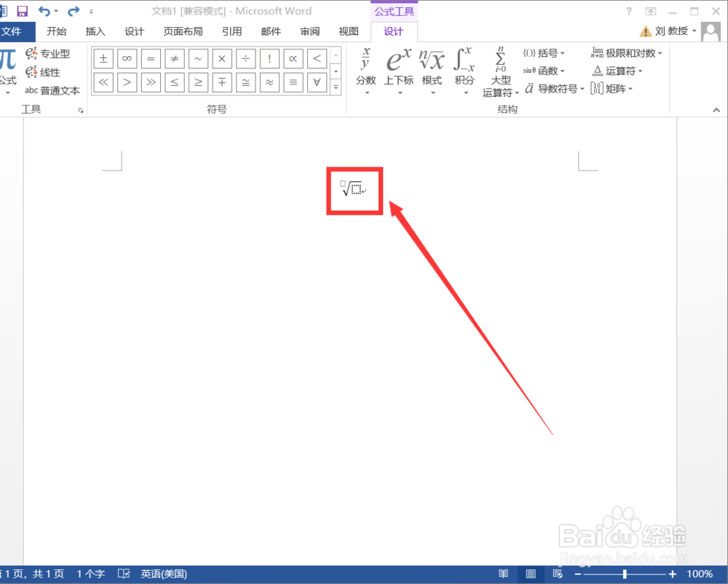Switch to the 插入 (Insert) ribbon tab

pyautogui.click(x=95, y=31)
